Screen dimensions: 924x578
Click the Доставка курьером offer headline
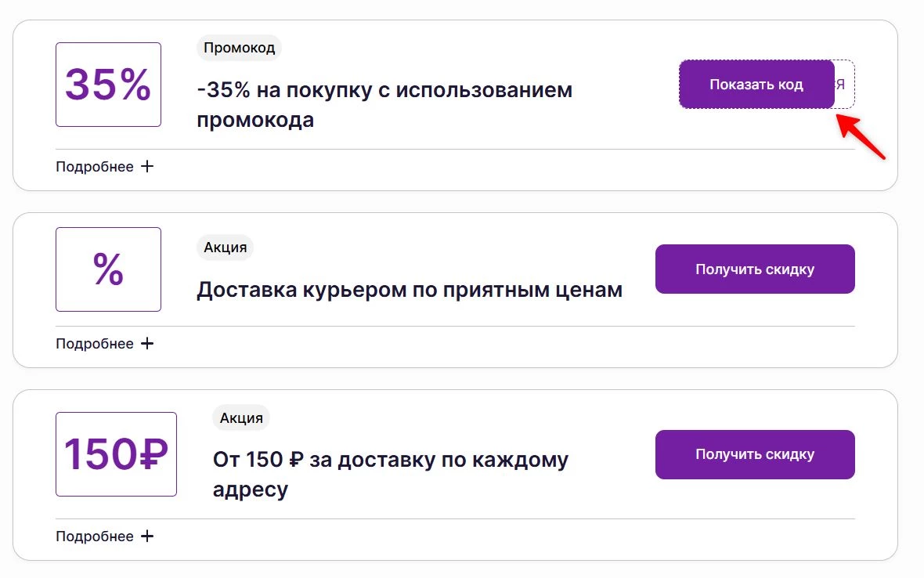click(409, 290)
